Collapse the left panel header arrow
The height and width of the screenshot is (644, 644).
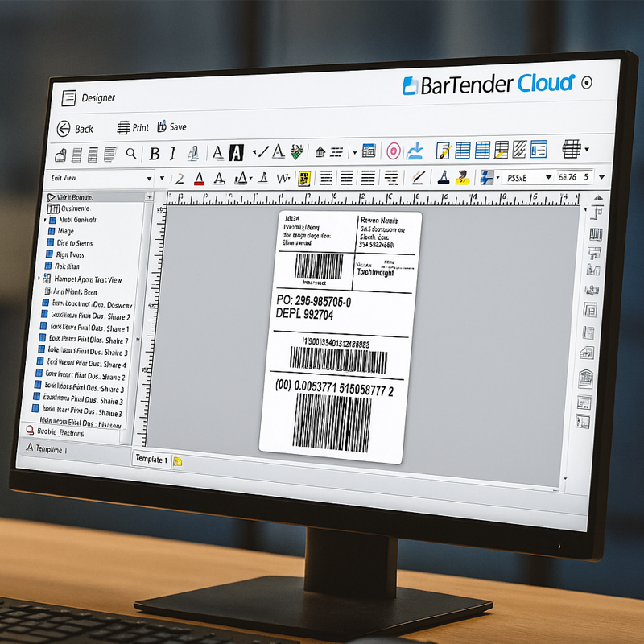coord(150,197)
